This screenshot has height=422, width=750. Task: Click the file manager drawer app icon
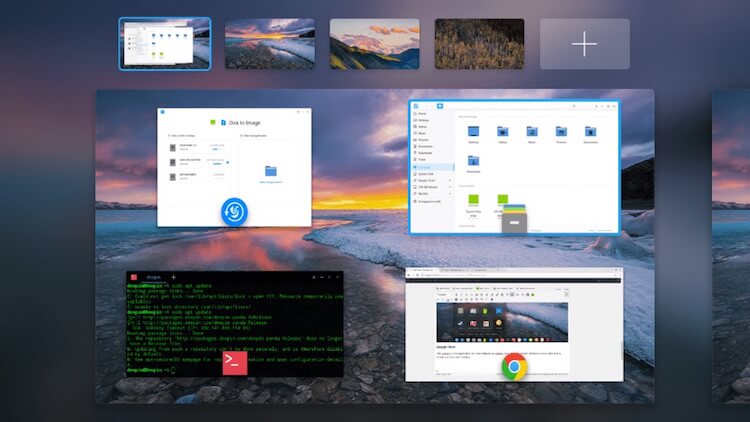pyautogui.click(x=514, y=219)
